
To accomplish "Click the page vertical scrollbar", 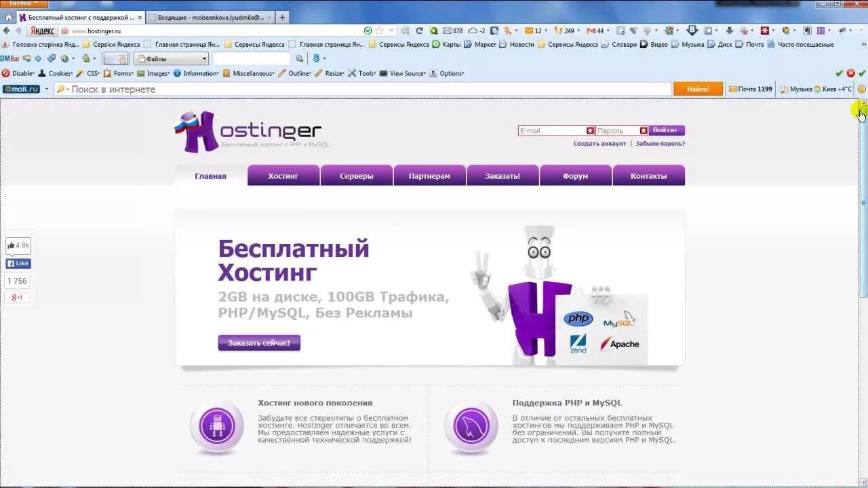I will (x=863, y=293).
